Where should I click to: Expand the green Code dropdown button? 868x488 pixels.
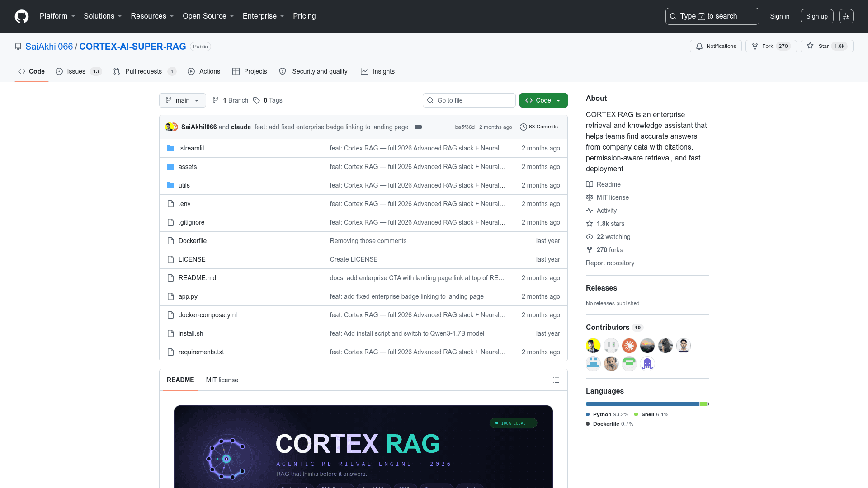pyautogui.click(x=543, y=100)
